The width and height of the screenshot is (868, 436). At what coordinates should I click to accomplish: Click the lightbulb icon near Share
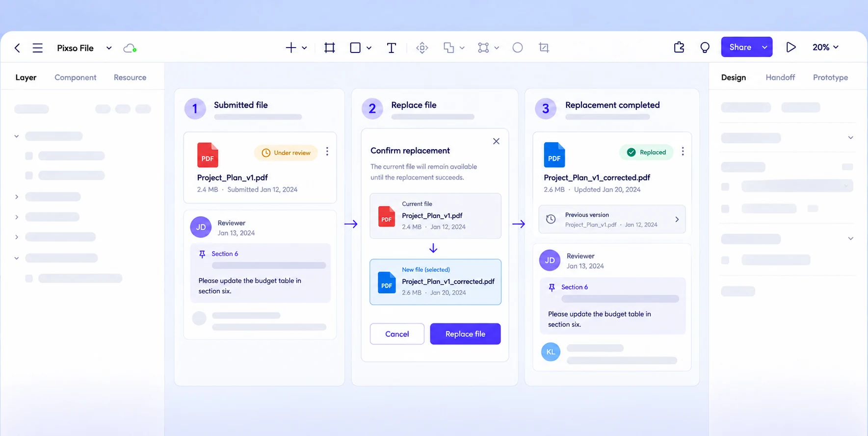705,48
